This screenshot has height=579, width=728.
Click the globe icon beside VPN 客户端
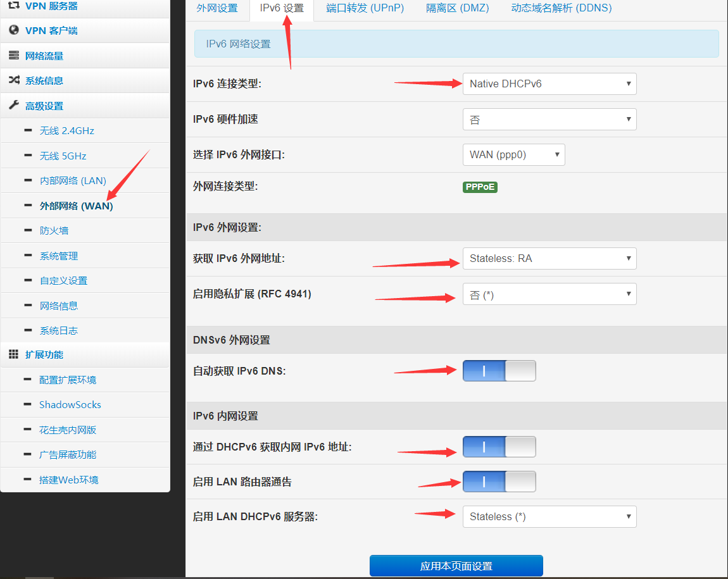pyautogui.click(x=14, y=30)
